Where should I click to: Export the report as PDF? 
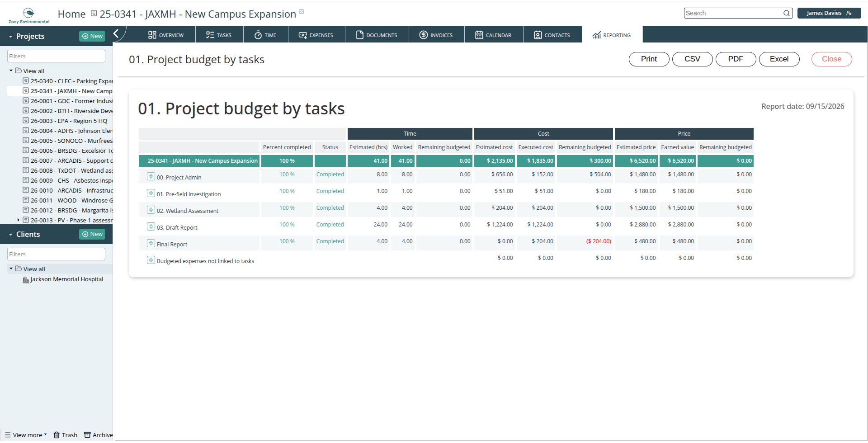736,59
